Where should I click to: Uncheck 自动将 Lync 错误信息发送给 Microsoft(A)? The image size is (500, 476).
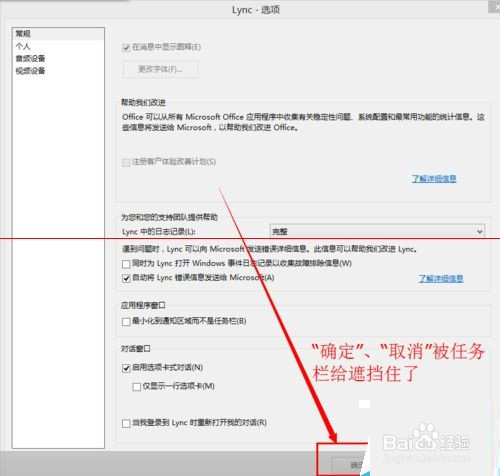[x=126, y=278]
